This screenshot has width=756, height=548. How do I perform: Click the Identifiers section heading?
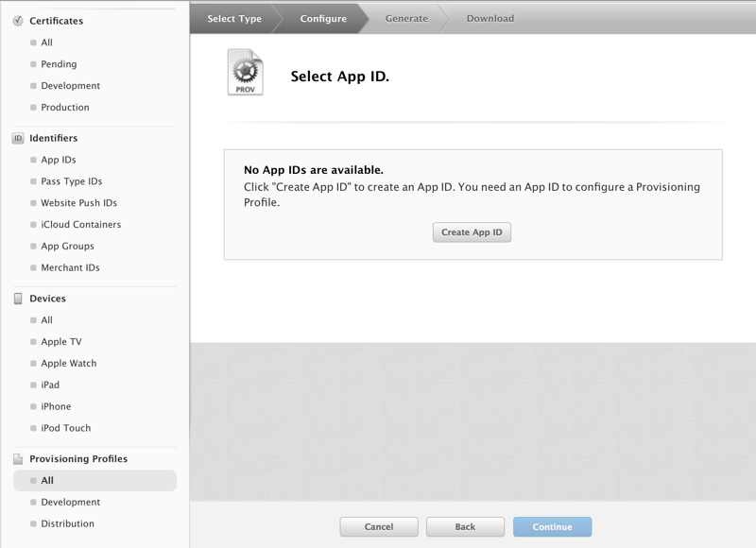(54, 138)
